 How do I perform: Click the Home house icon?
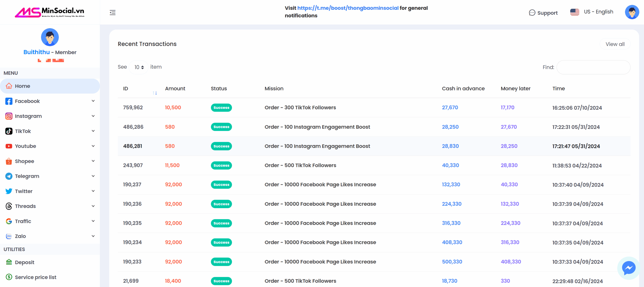coord(9,86)
